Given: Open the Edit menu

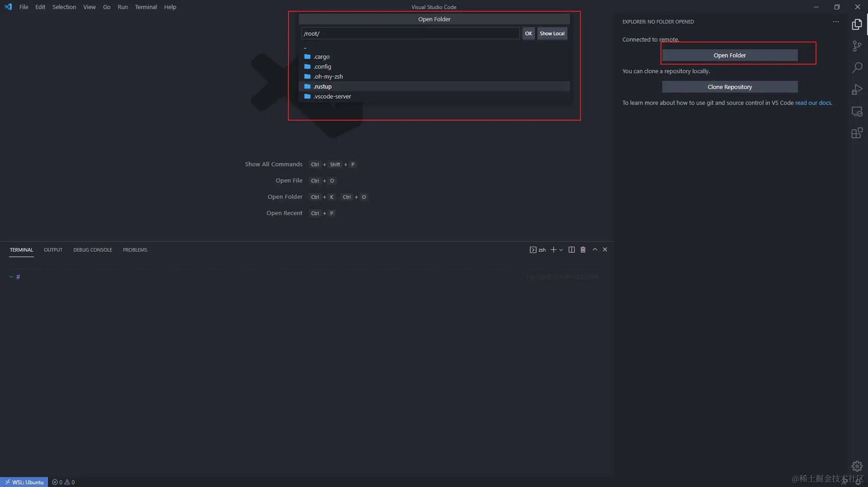Looking at the screenshot, I should [x=40, y=7].
